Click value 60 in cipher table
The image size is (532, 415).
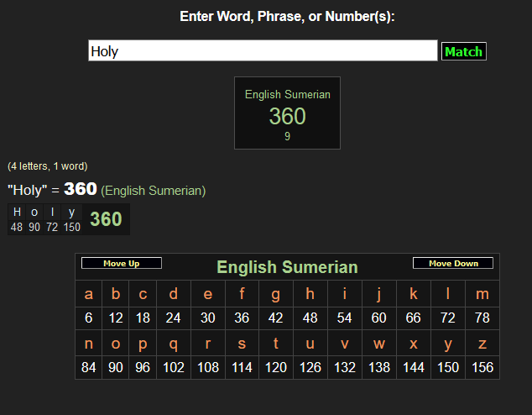pyautogui.click(x=379, y=318)
